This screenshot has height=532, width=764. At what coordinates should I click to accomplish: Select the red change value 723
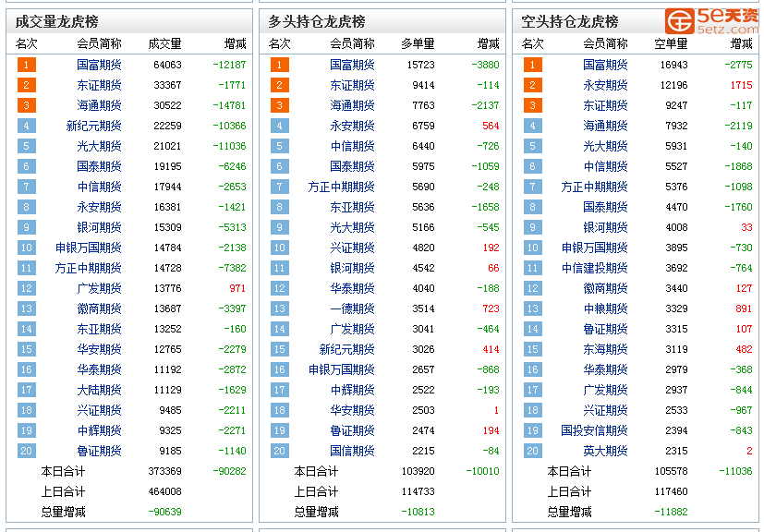(491, 308)
